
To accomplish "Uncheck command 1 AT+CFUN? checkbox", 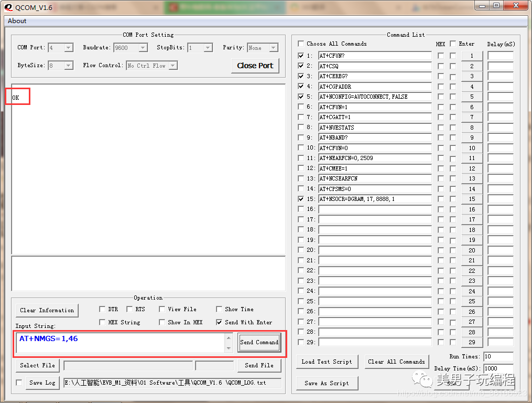I will pyautogui.click(x=301, y=56).
